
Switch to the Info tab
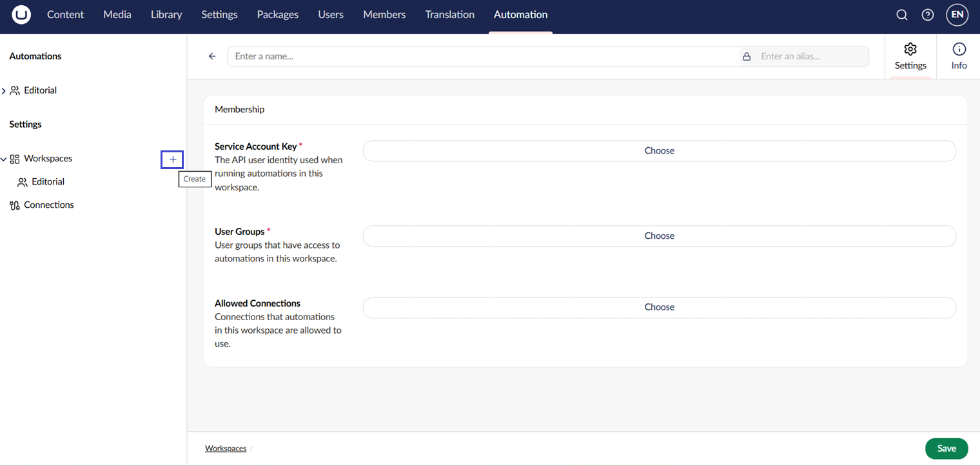(x=959, y=57)
